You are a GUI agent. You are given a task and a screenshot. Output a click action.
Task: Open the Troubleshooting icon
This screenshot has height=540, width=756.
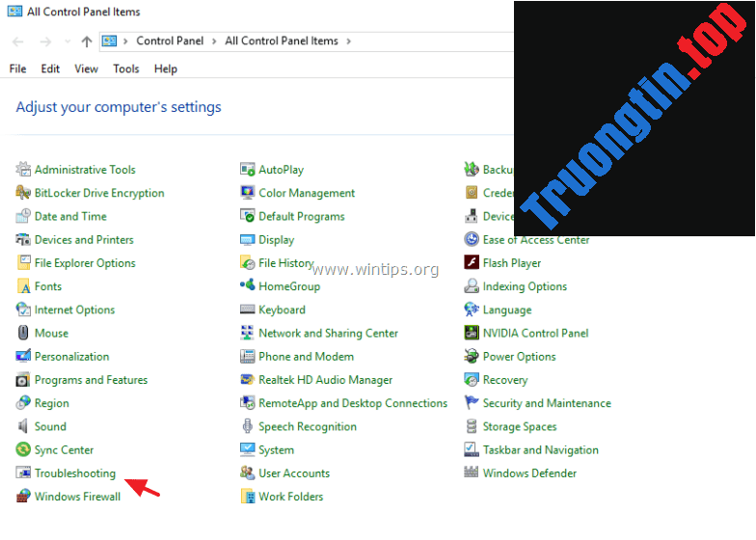(23, 472)
